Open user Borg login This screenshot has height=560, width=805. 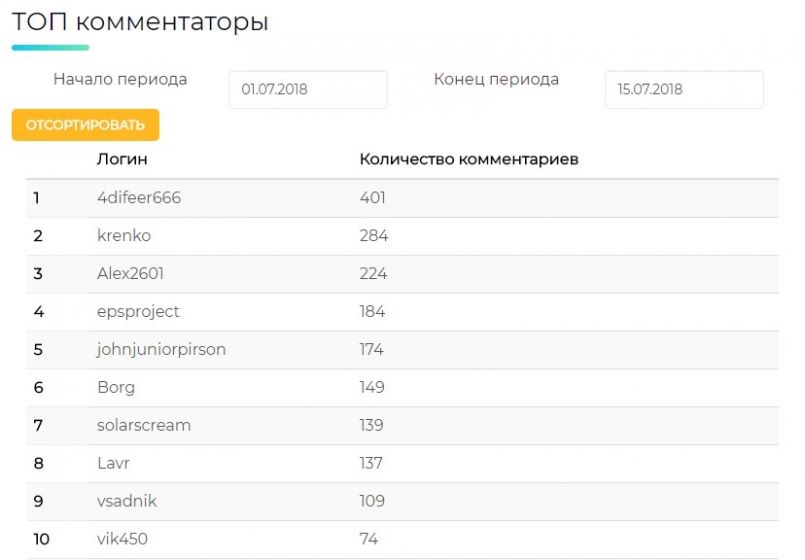click(116, 388)
